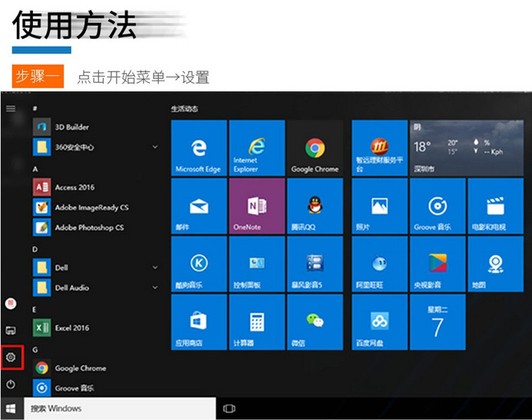Expand the Dell Audio folder chevron
Image resolution: width=532 pixels, height=420 pixels.
pyautogui.click(x=155, y=288)
